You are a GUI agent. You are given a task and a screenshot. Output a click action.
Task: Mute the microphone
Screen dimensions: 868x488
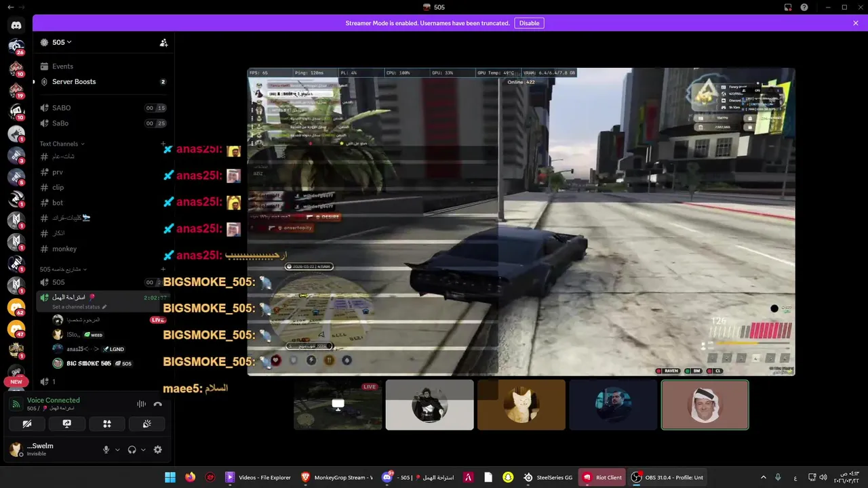106,449
